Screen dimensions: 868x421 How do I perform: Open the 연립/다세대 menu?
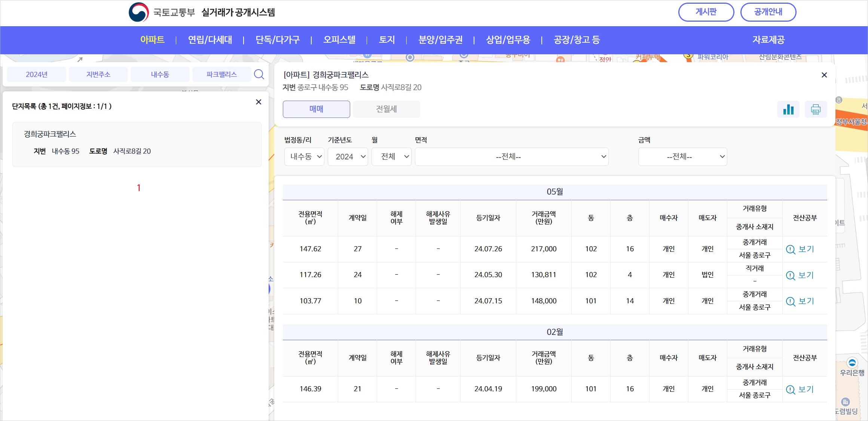coord(210,40)
